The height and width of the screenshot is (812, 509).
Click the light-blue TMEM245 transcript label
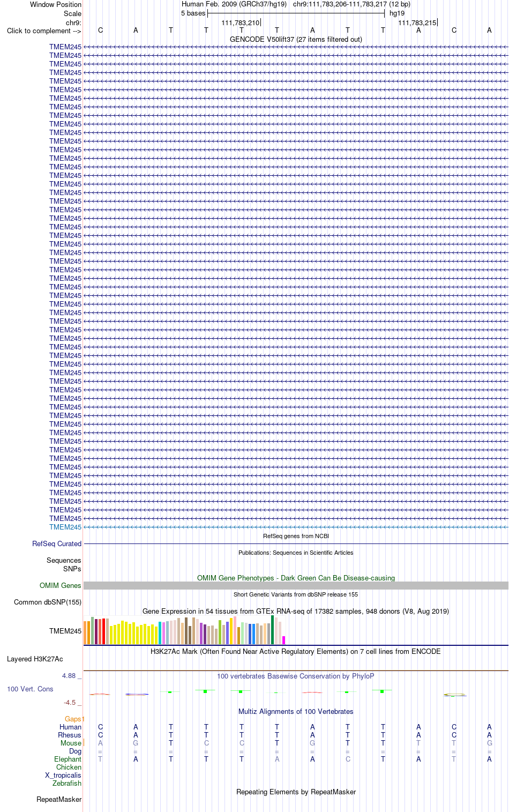[65, 527]
